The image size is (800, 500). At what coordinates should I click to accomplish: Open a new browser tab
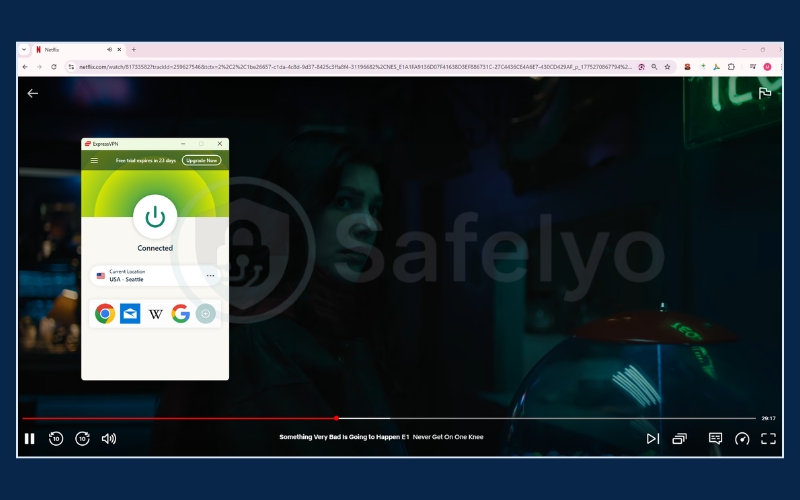click(x=134, y=49)
